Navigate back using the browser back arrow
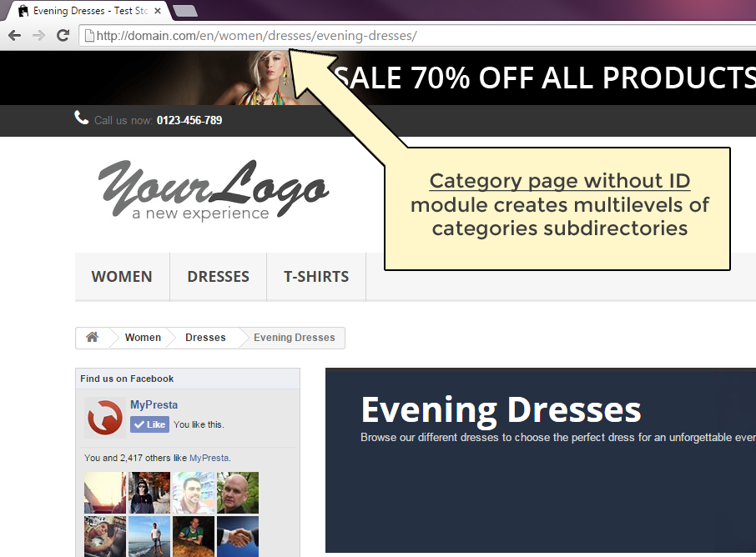Viewport: 756px width, 557px height. 13,35
